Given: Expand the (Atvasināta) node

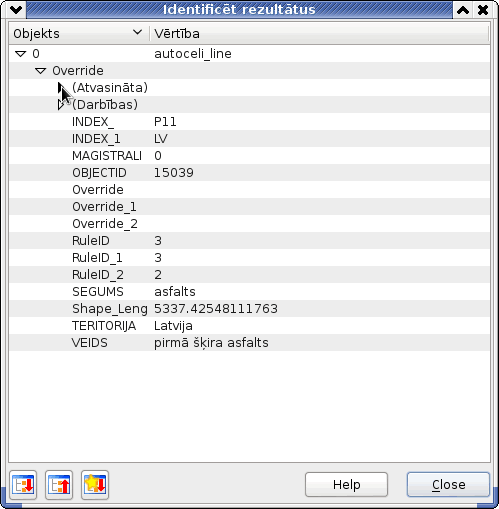Looking at the screenshot, I should coord(61,88).
